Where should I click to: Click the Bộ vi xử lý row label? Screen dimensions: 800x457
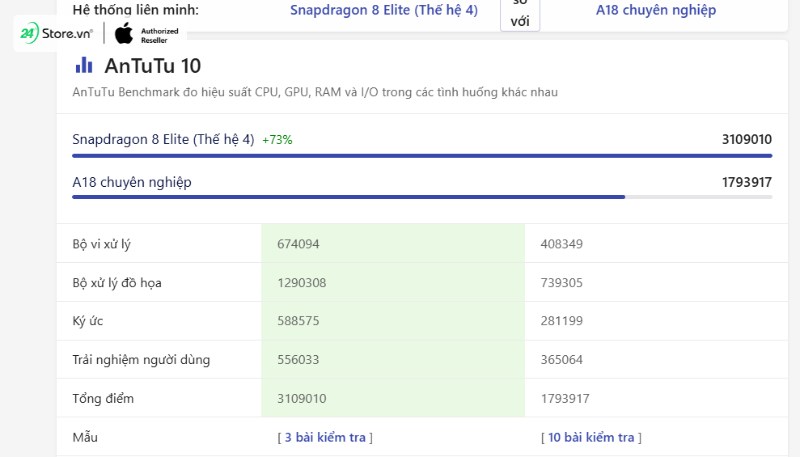pyautogui.click(x=102, y=244)
